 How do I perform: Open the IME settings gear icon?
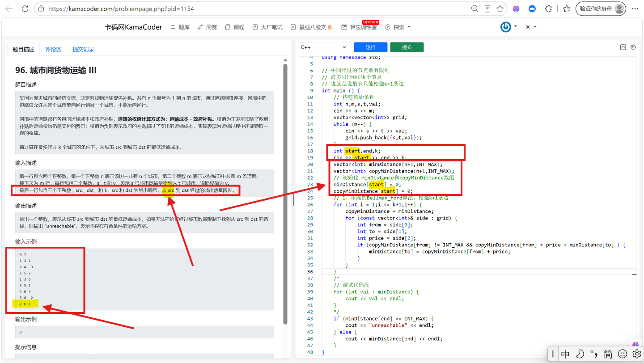tap(636, 354)
